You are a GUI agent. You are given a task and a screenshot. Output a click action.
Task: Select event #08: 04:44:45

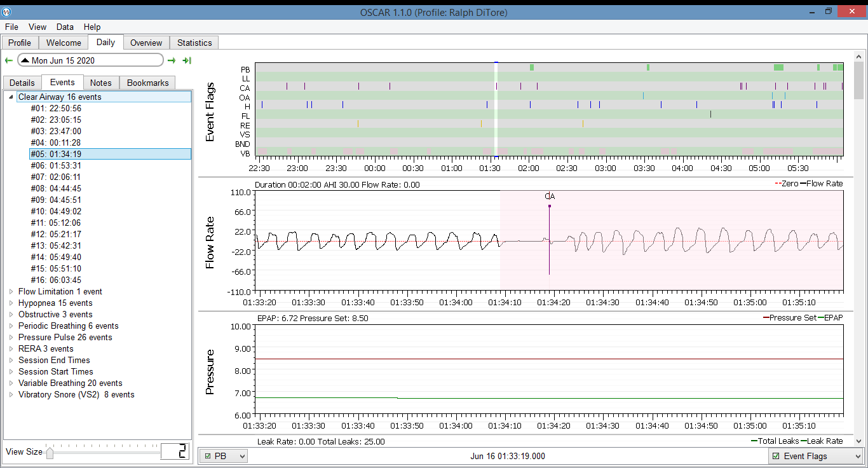(x=56, y=189)
